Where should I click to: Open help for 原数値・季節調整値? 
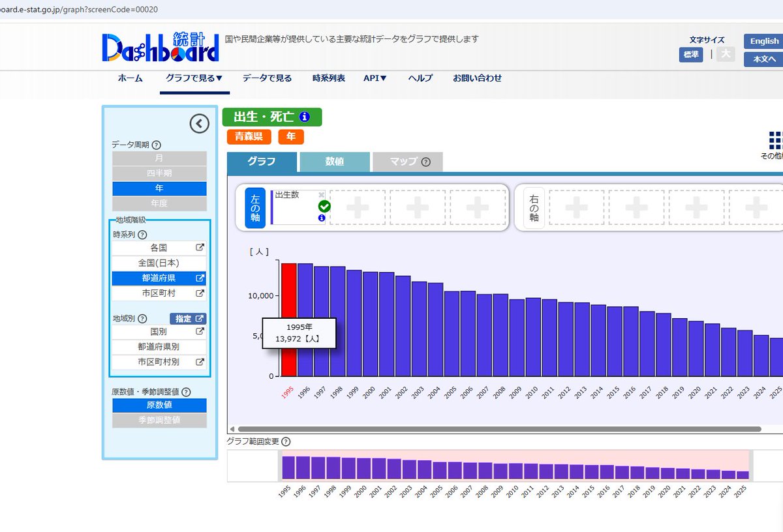186,392
